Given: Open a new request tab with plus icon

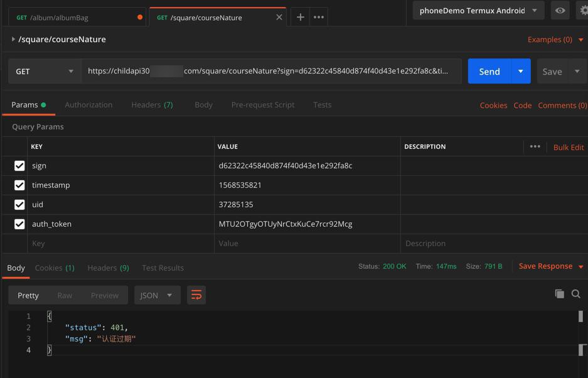Looking at the screenshot, I should coord(300,17).
